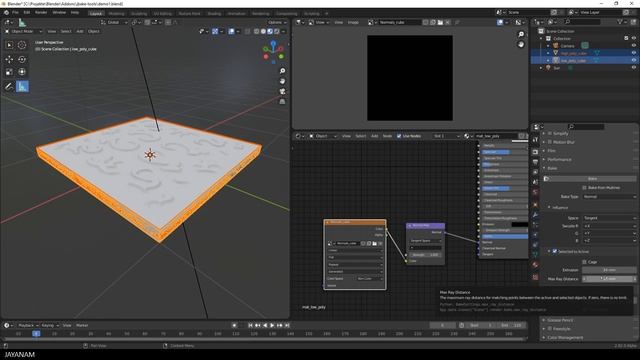Image resolution: width=640 pixels, height=360 pixels.
Task: Select the Select Box tool in 3D viewport
Action: (x=9, y=45)
